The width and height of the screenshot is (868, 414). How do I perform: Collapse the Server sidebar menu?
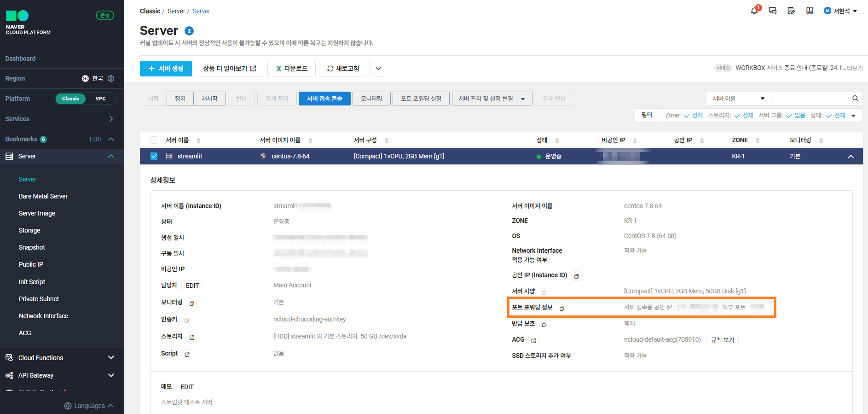pyautogui.click(x=111, y=156)
